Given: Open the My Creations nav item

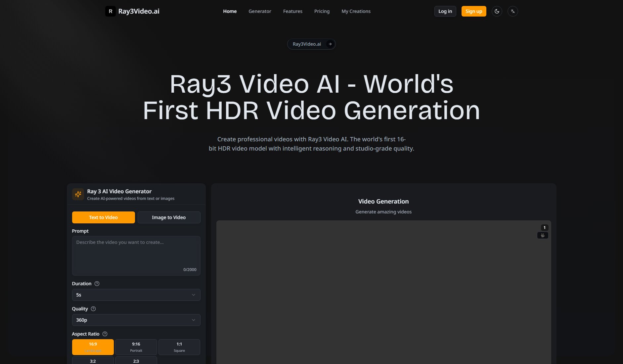Looking at the screenshot, I should [356, 11].
